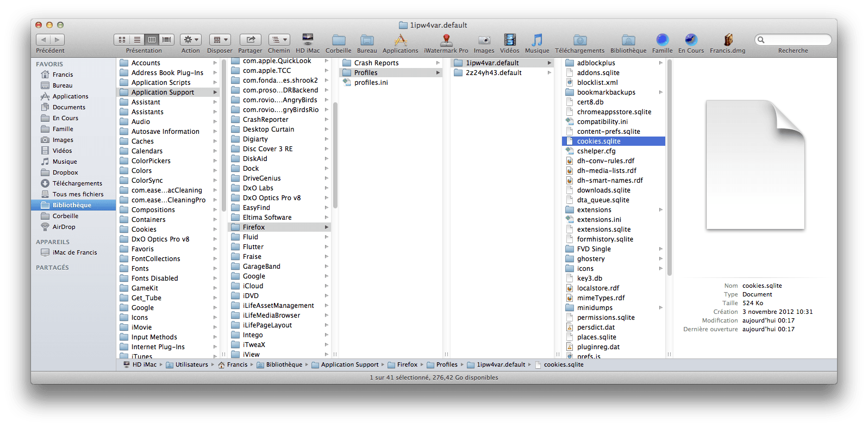Open the 1ipw4var.default profile folder
This screenshot has height=427, width=868.
pos(502,63)
